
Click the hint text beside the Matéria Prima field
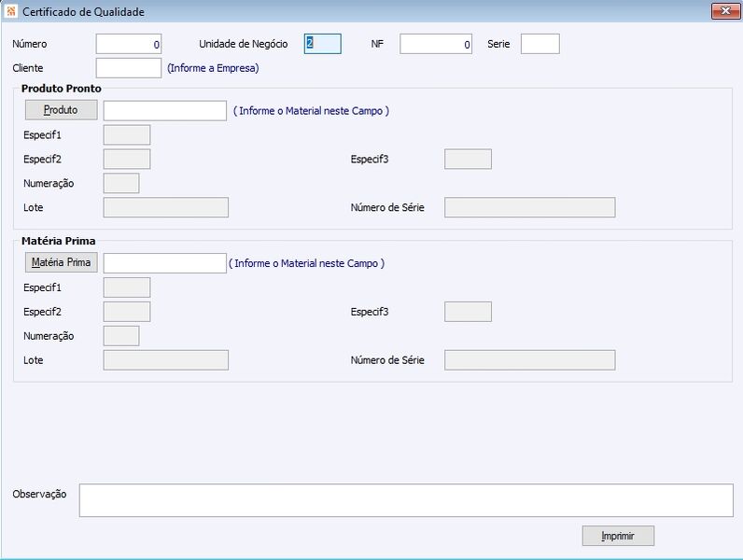coord(306,263)
